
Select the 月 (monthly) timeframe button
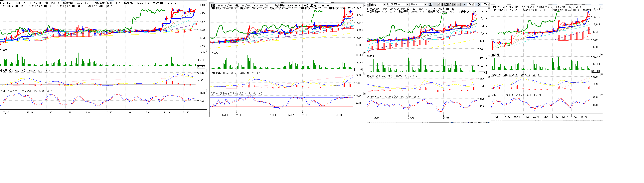[451, 4]
